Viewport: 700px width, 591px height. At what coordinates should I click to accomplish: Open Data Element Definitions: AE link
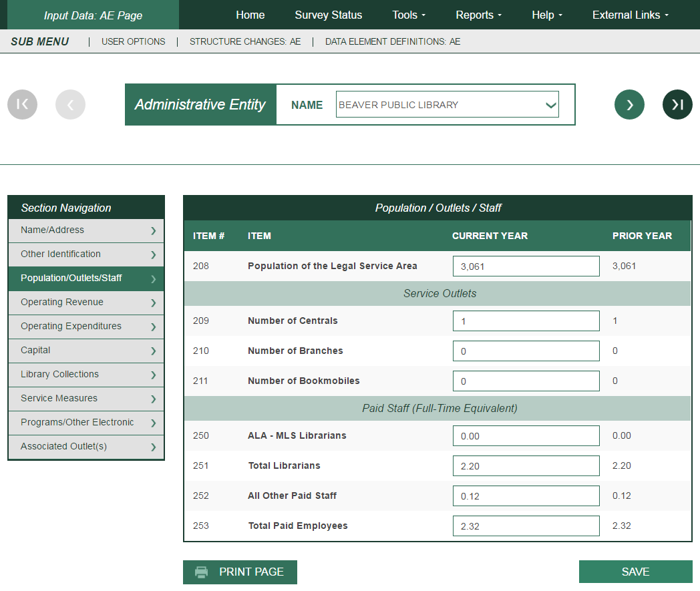392,41
